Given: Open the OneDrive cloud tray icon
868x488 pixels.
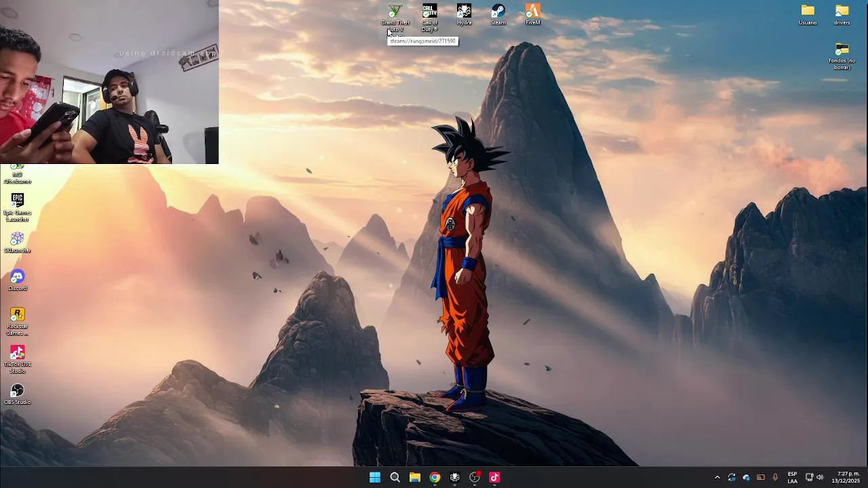Looking at the screenshot, I should pyautogui.click(x=746, y=477).
